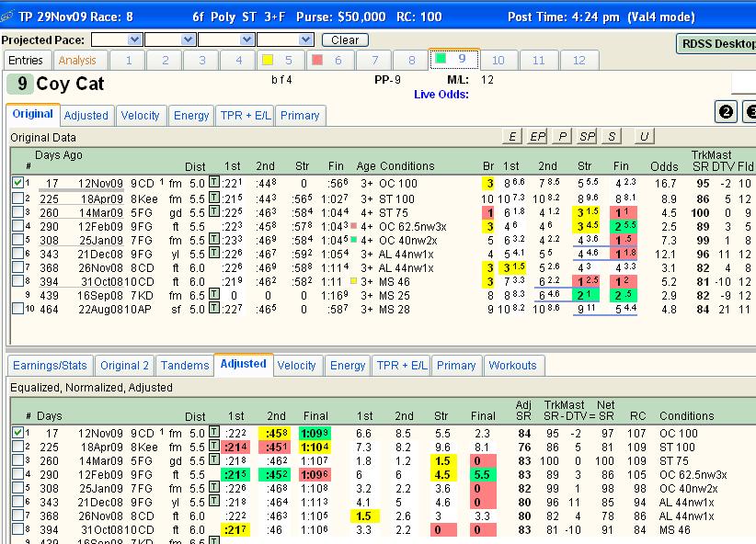756x544 pixels.
Task: Switch to the Earnings/Stats tab
Action: point(51,365)
